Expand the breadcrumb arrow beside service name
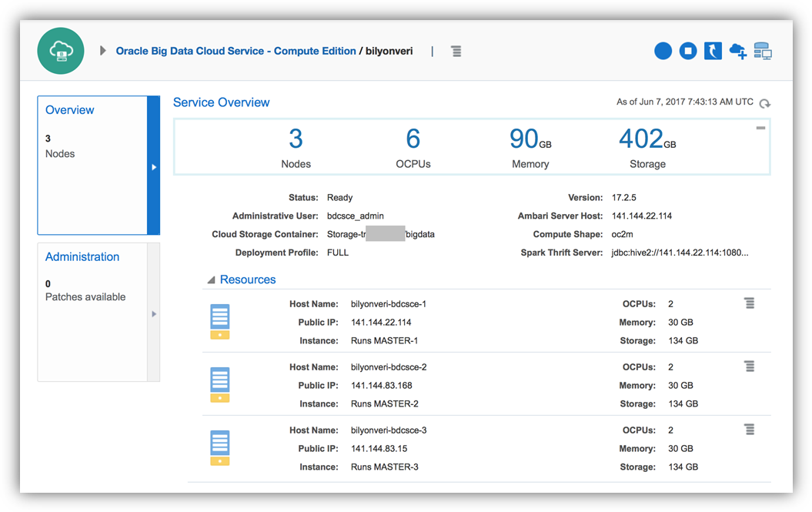Image resolution: width=812 pixels, height=512 pixels. click(103, 51)
